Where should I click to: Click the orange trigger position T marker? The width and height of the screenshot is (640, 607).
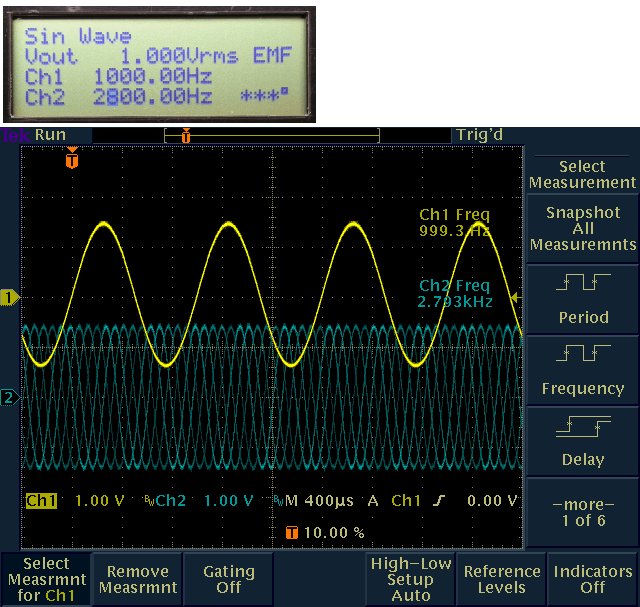[71, 157]
